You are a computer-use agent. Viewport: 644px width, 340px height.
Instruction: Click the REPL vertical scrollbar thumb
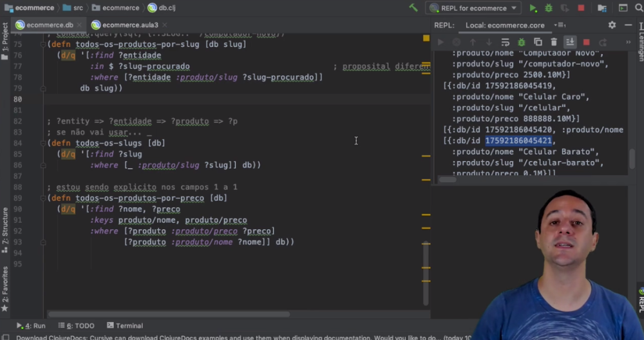632,159
